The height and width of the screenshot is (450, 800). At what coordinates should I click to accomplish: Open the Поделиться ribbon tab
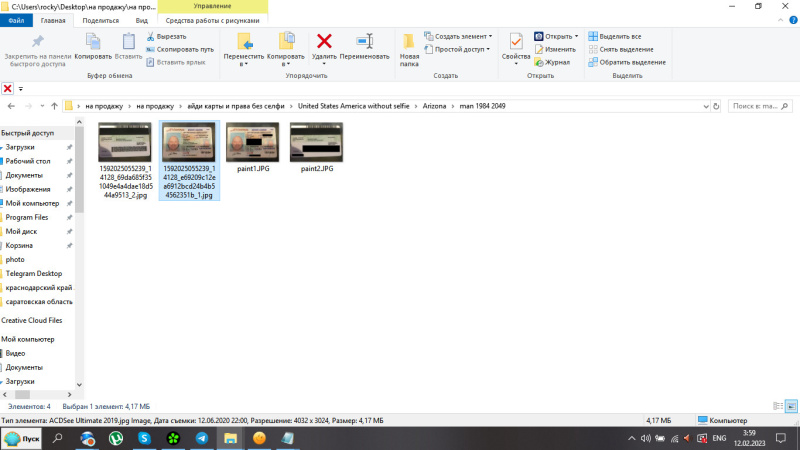(x=100, y=20)
